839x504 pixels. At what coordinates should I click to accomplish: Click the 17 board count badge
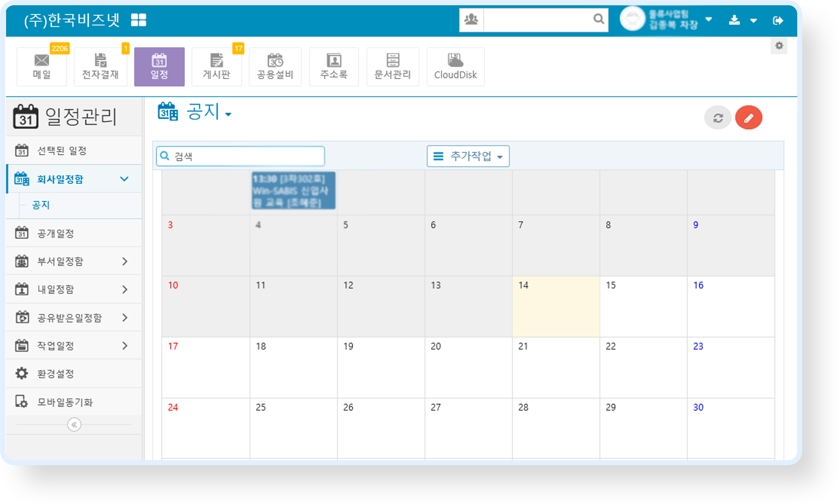click(238, 48)
